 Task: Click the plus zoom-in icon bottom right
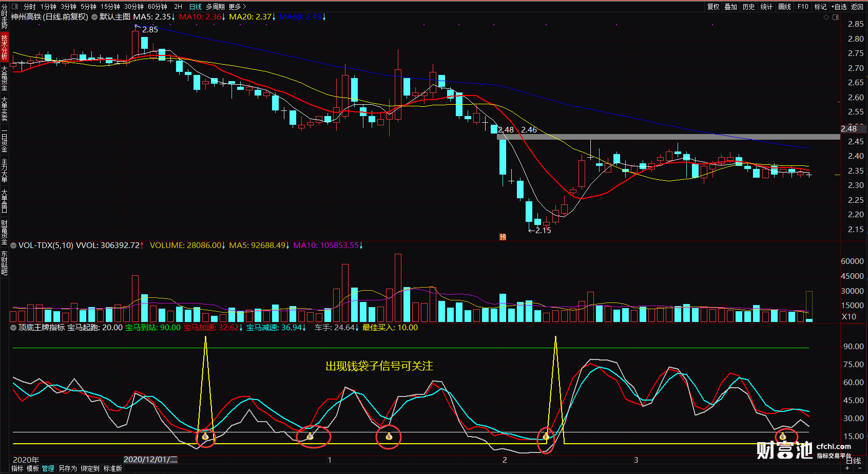[848, 468]
